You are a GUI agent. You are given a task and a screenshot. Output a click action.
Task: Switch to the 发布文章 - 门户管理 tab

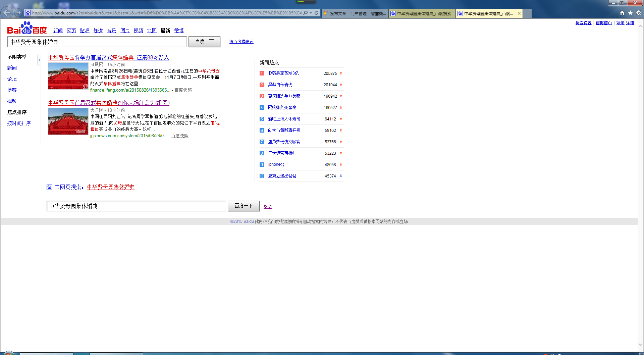(x=355, y=13)
